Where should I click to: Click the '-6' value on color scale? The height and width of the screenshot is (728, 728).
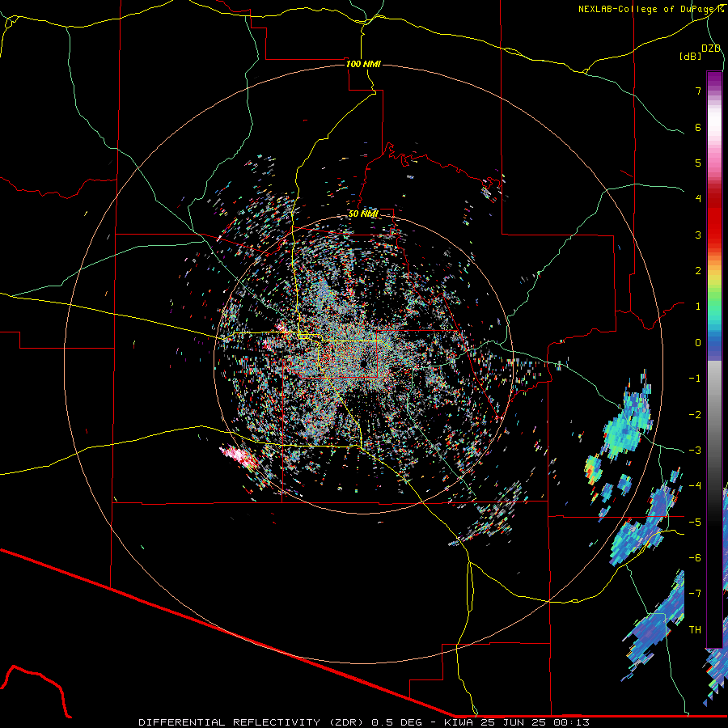pyautogui.click(x=695, y=558)
